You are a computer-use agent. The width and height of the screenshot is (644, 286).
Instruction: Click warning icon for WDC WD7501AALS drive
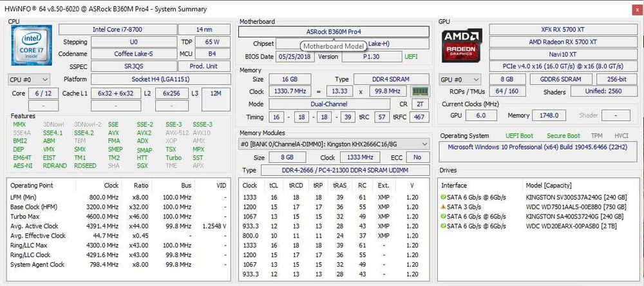[x=443, y=207]
